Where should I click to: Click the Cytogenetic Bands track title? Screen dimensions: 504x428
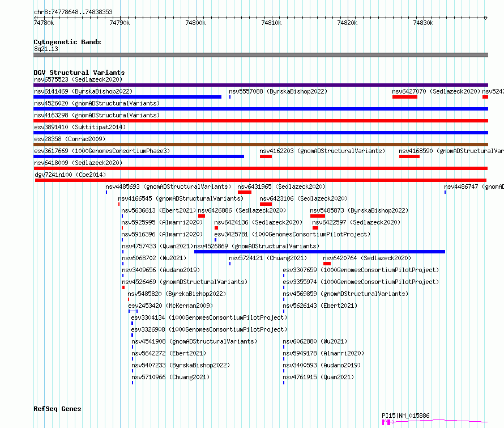67,42
